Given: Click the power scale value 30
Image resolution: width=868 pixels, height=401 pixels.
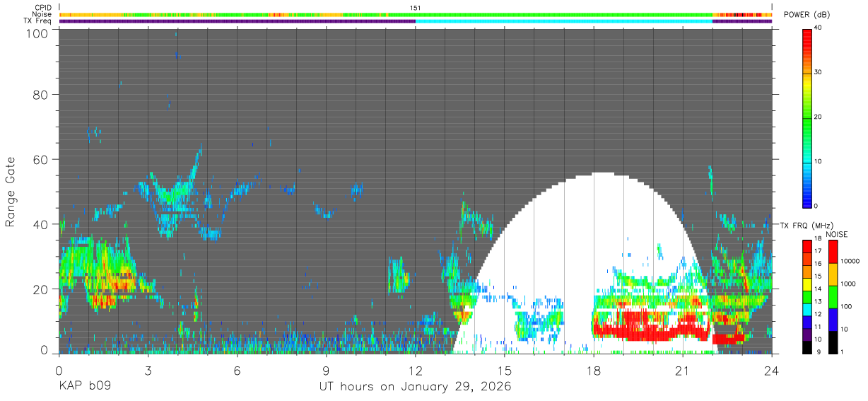Looking at the screenshot, I should (x=819, y=72).
